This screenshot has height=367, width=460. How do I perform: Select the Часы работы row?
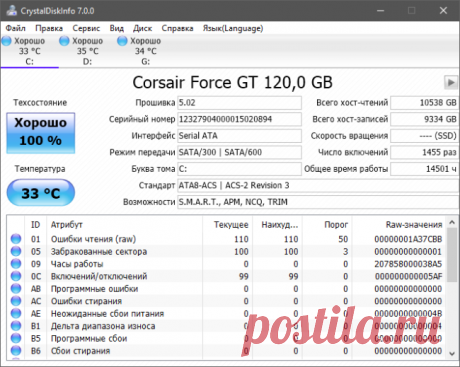click(227, 264)
